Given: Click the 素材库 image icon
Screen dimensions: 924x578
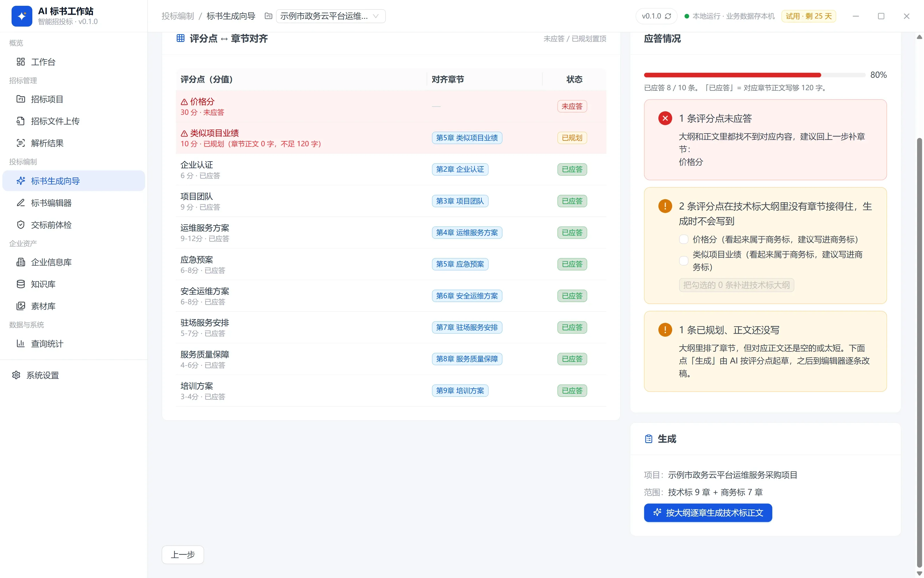Looking at the screenshot, I should [21, 306].
